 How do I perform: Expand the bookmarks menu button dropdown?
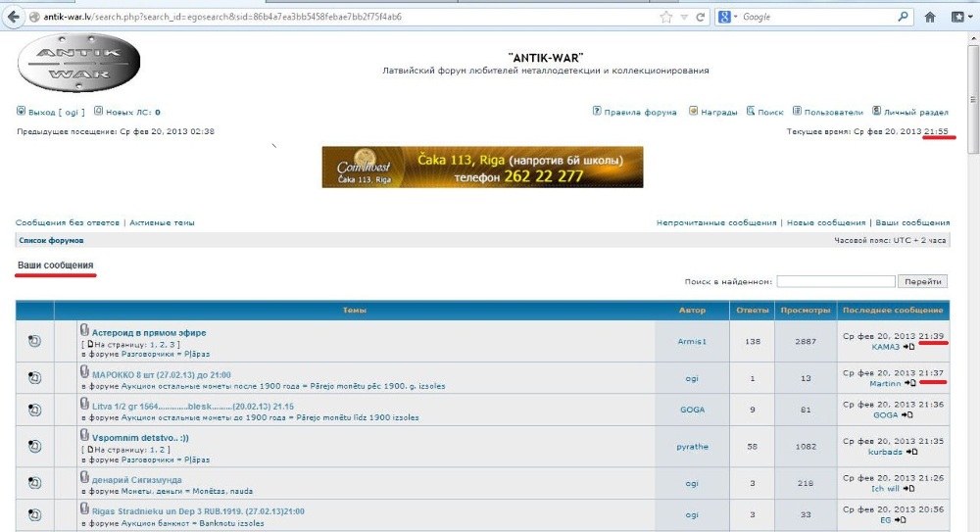click(967, 17)
